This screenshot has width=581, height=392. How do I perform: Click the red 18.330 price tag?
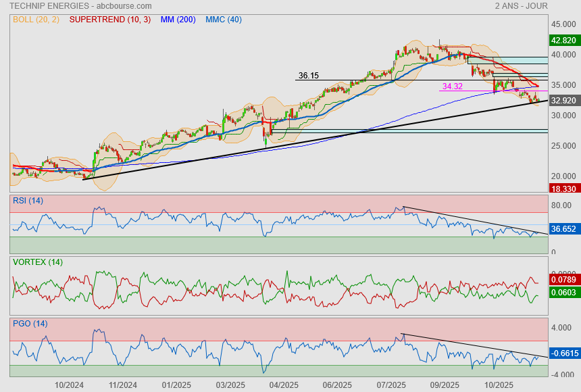tap(563, 189)
